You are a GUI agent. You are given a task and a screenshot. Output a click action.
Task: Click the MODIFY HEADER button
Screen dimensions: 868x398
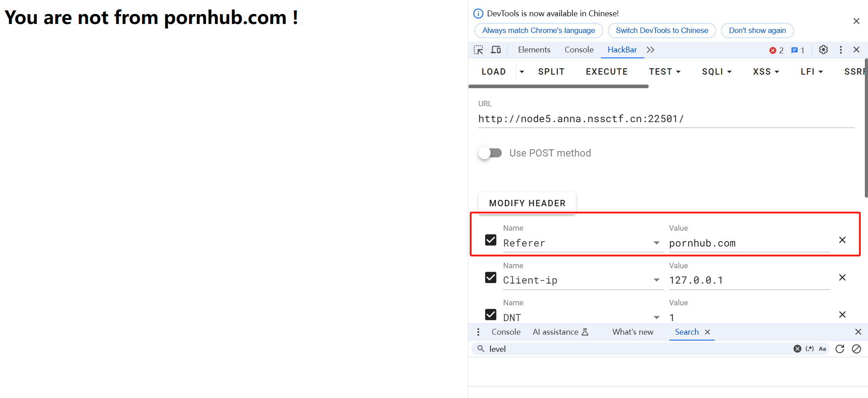pos(527,203)
